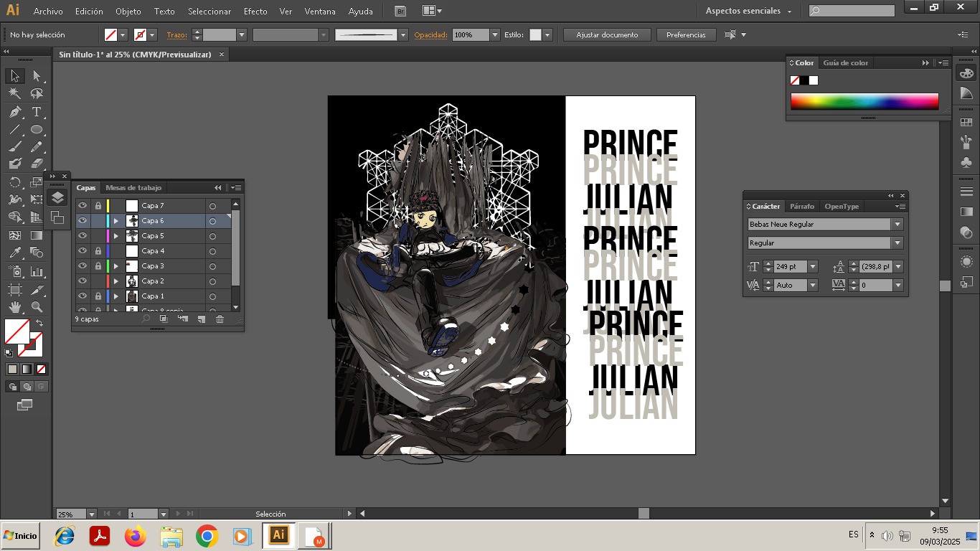Open font size dropdown 249 pt
The width and height of the screenshot is (980, 551).
coord(813,266)
